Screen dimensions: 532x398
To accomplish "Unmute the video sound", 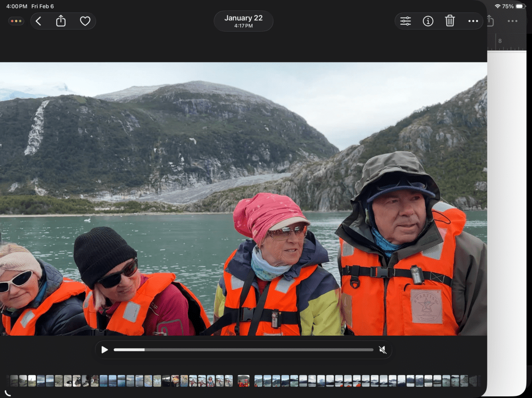I will click(x=382, y=350).
